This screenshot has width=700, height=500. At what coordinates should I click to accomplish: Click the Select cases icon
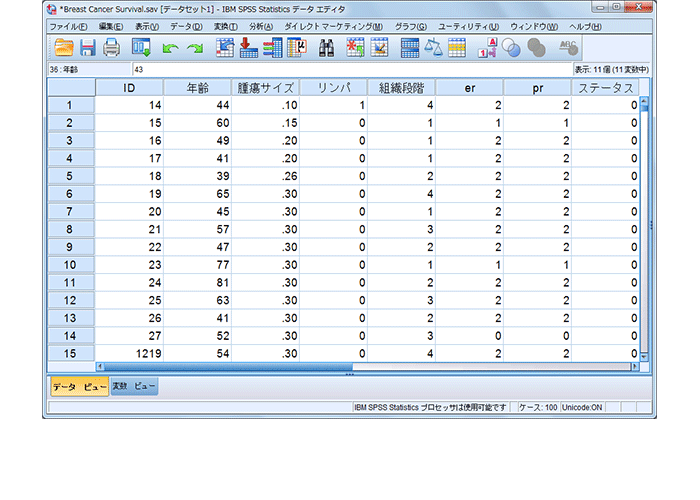tap(457, 47)
